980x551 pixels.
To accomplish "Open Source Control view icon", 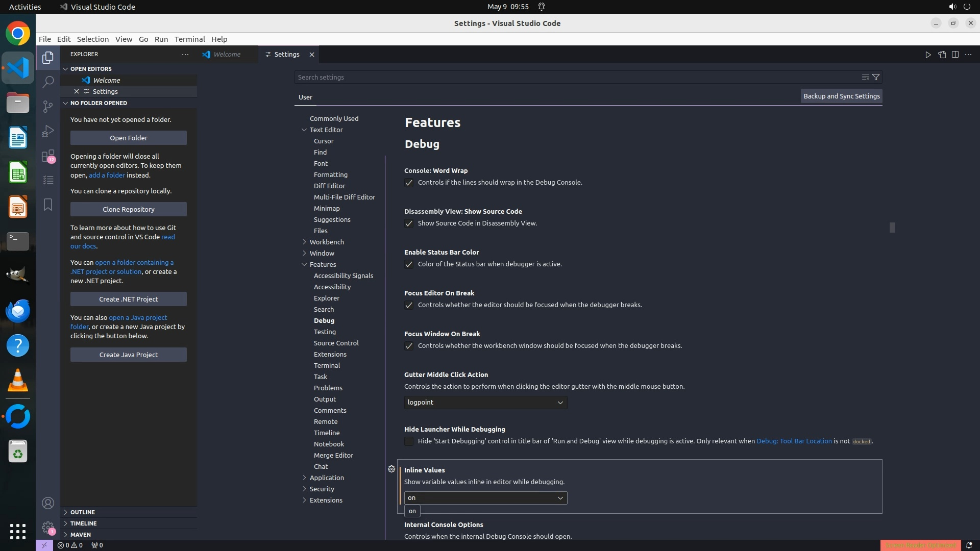I will click(x=48, y=106).
